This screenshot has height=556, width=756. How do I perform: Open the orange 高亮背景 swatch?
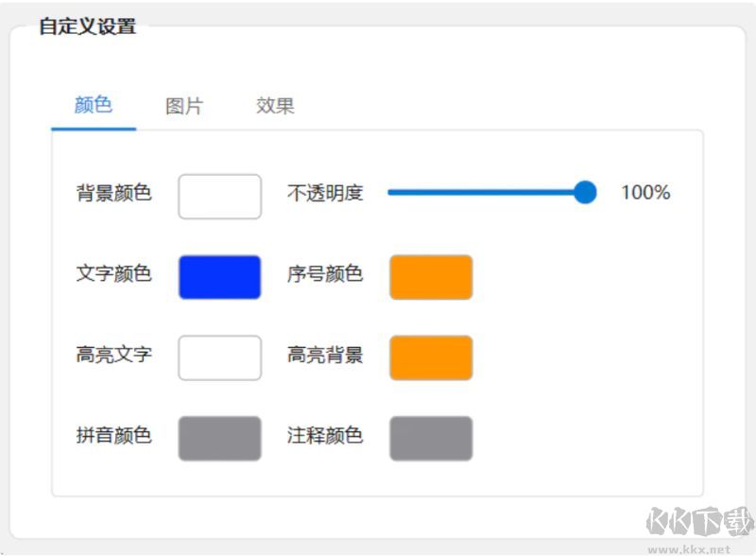pyautogui.click(x=431, y=357)
